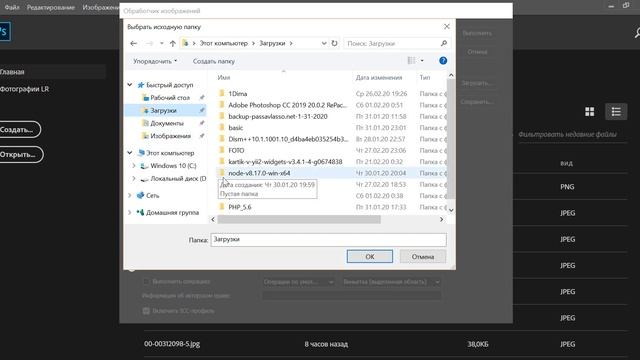Open 00-00312098-5.jpg recent file

[x=172, y=344]
